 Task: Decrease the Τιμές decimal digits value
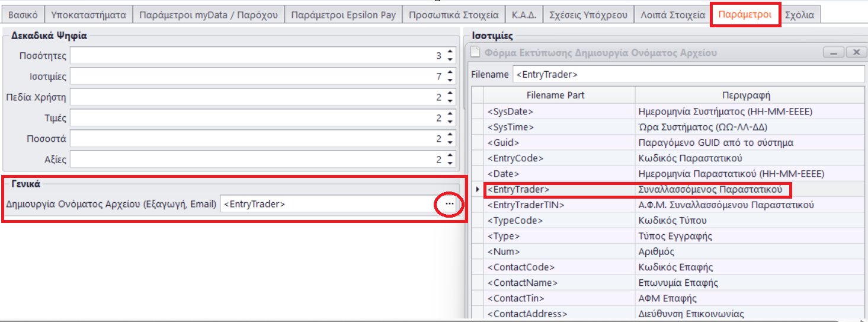(x=450, y=122)
